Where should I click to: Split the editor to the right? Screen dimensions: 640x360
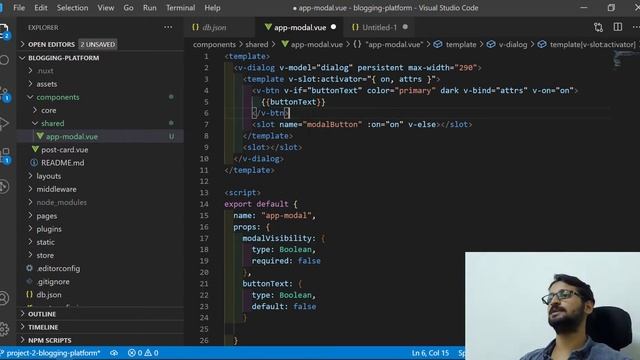(x=618, y=27)
